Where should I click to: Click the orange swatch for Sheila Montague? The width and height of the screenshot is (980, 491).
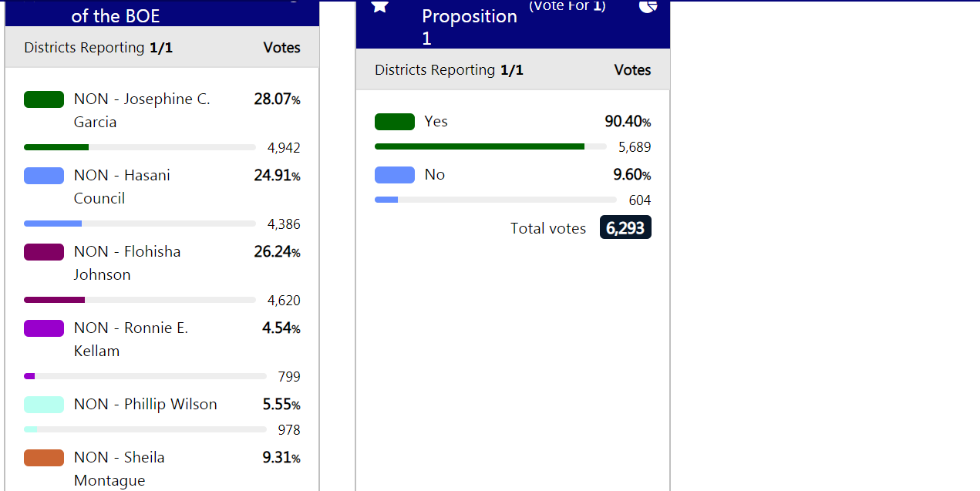click(x=44, y=458)
